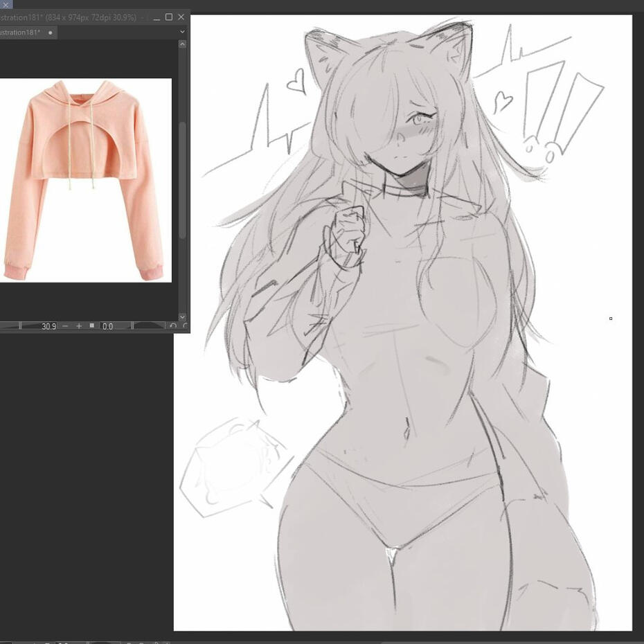Viewport: 644px width, 644px height.
Task: Click the zoom out minus button
Action: 65,326
